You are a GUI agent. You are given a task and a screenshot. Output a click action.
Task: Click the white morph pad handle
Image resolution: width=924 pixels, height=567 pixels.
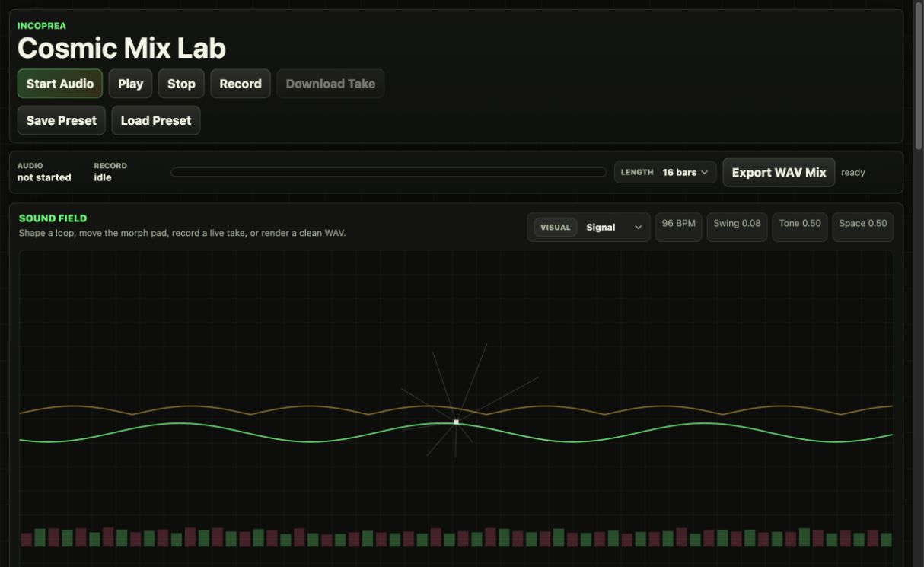pyautogui.click(x=456, y=422)
